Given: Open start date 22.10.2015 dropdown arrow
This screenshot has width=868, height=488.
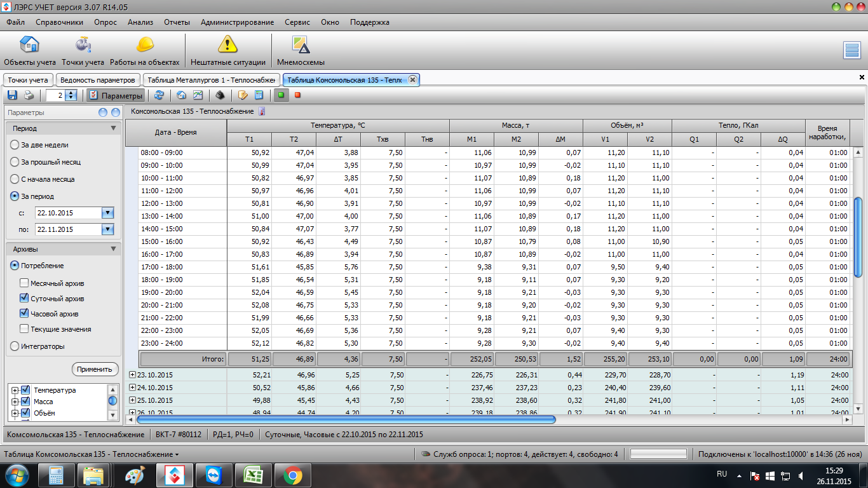Looking at the screenshot, I should [107, 213].
